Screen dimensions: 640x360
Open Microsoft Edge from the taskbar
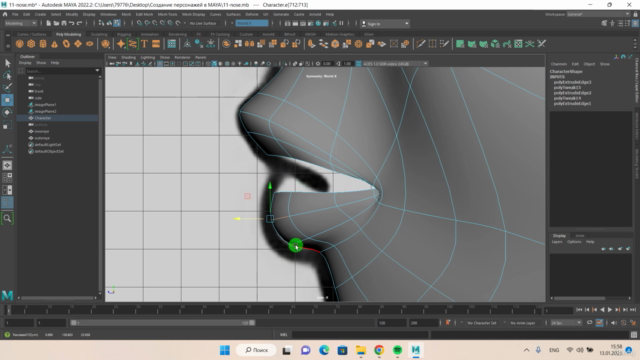(x=324, y=350)
